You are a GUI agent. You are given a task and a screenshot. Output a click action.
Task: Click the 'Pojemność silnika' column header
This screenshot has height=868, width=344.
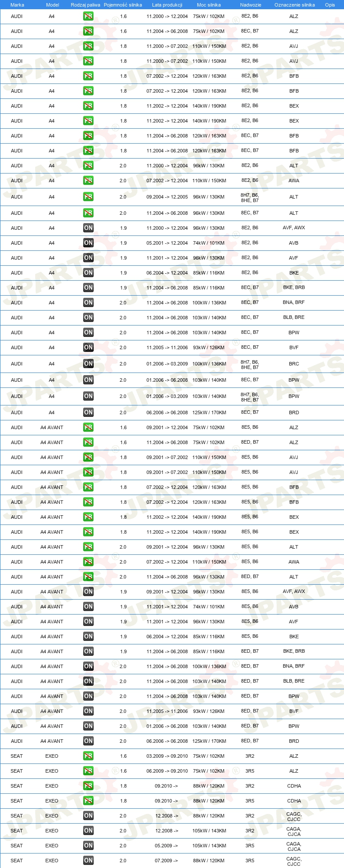pyautogui.click(x=123, y=5)
